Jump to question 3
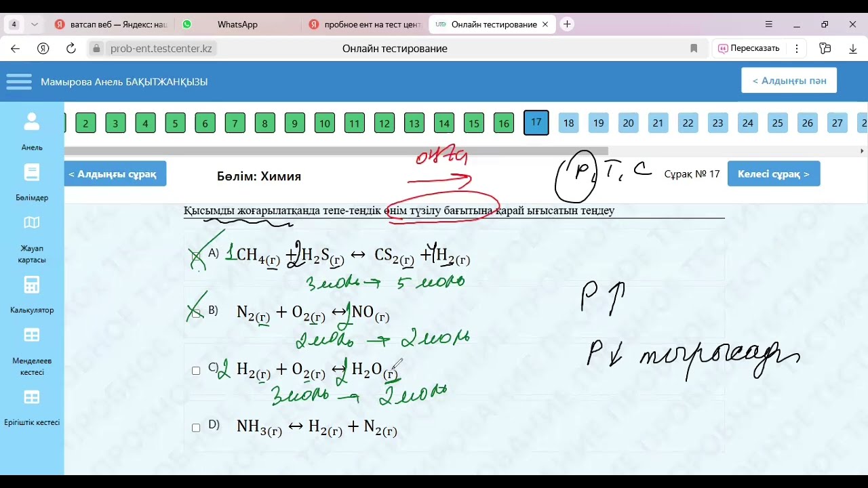This screenshot has width=868, height=488. pos(115,123)
